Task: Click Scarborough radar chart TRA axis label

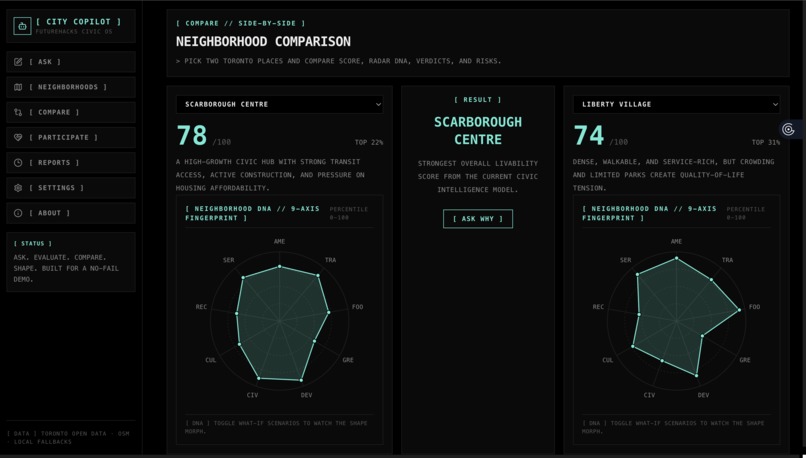Action: point(331,260)
